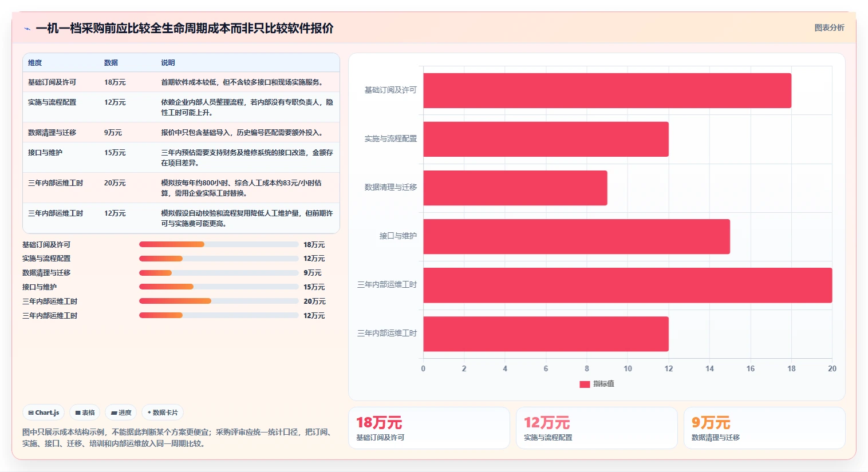Click the description starting 报价中只包含基础导入
The height and width of the screenshot is (472, 868).
[x=243, y=133]
